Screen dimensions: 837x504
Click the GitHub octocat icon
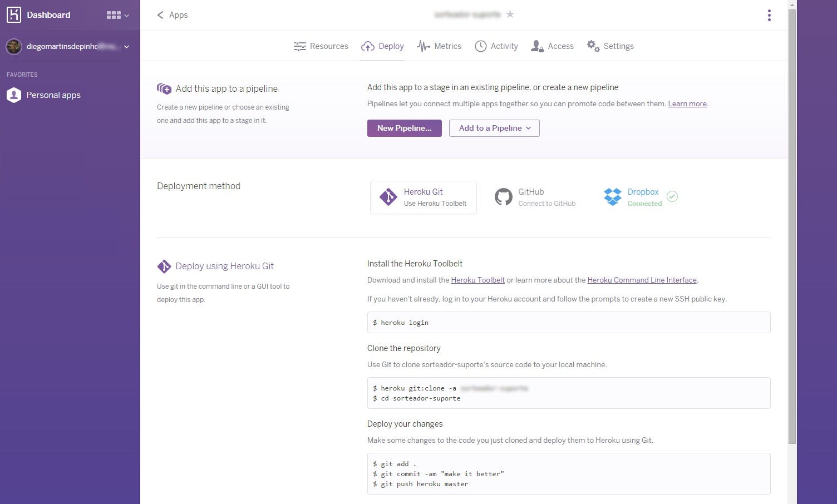[x=504, y=197]
